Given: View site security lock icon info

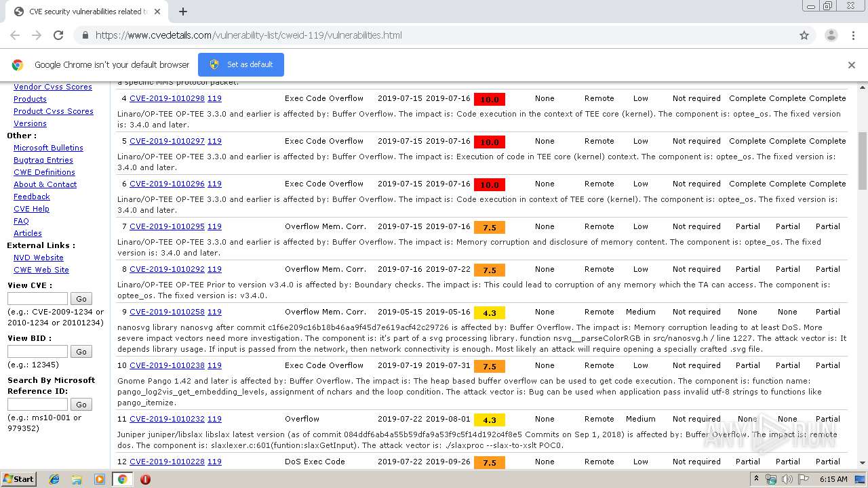Looking at the screenshot, I should pyautogui.click(x=84, y=35).
